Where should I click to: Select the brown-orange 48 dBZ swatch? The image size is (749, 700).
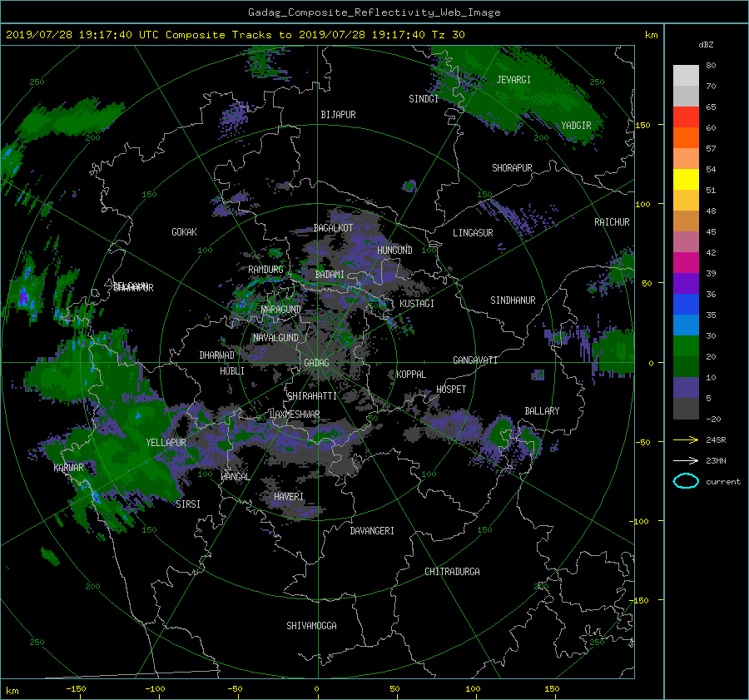(686, 221)
